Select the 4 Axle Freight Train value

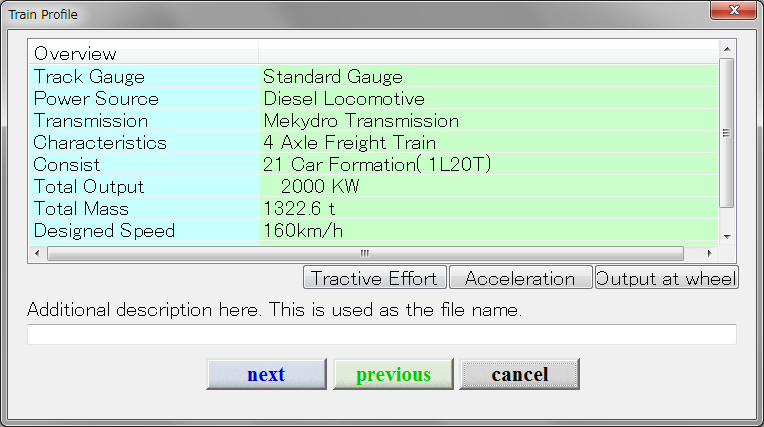point(349,142)
